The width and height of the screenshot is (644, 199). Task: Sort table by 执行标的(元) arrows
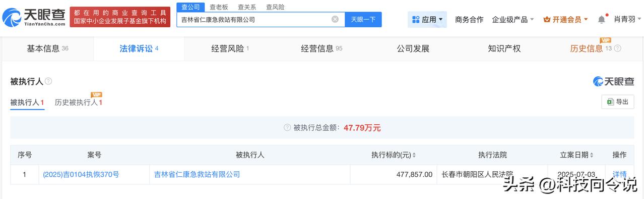[414, 155]
